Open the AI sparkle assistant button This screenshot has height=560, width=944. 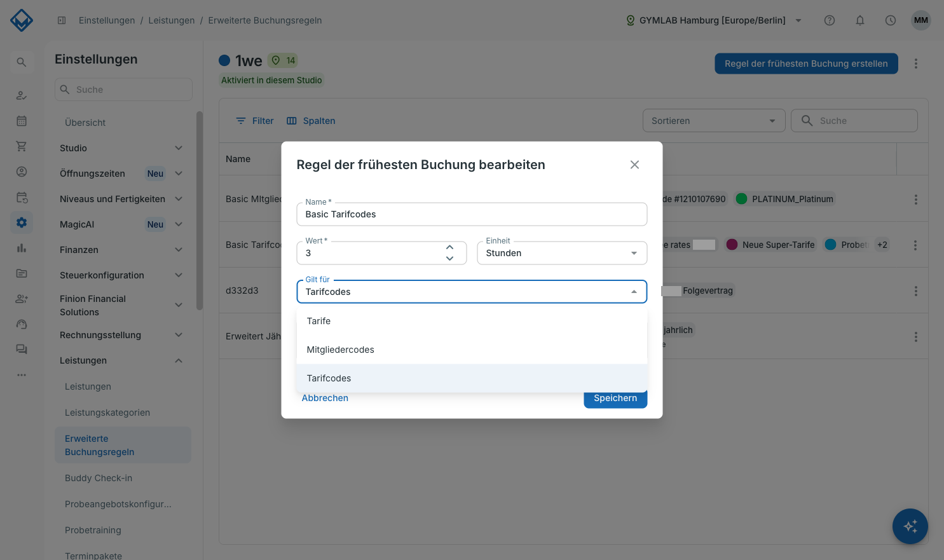[x=910, y=526]
